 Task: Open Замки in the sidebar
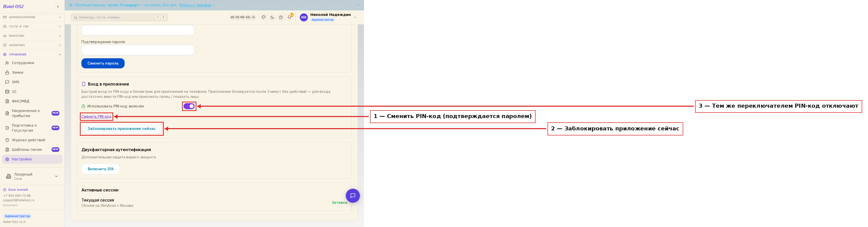tap(32, 73)
